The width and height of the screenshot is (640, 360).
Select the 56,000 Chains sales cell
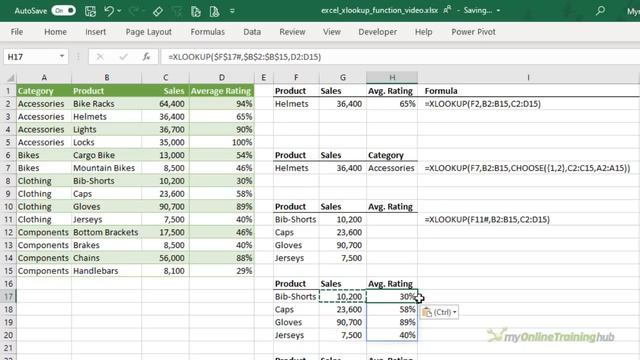[x=165, y=258]
